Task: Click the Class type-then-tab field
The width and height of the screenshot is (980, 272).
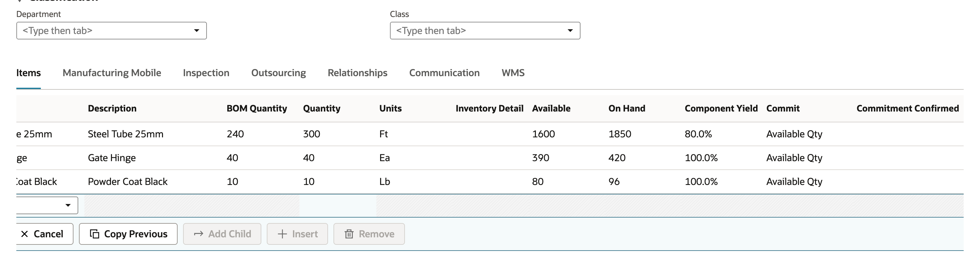Action: pyautogui.click(x=485, y=31)
